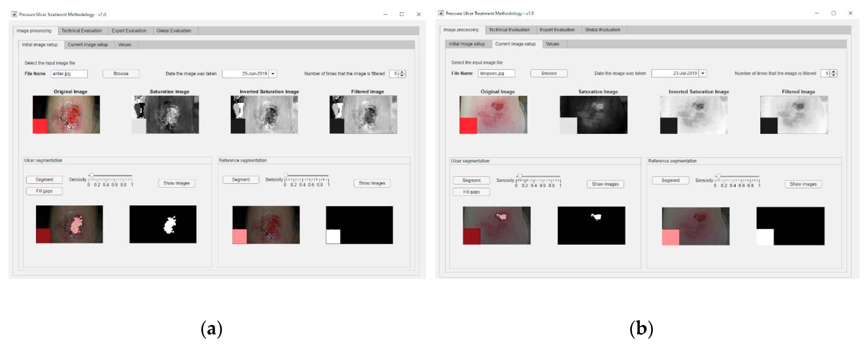868x346 pixels.
Task: Increase filter count spinner in window (a)
Action: [x=402, y=72]
